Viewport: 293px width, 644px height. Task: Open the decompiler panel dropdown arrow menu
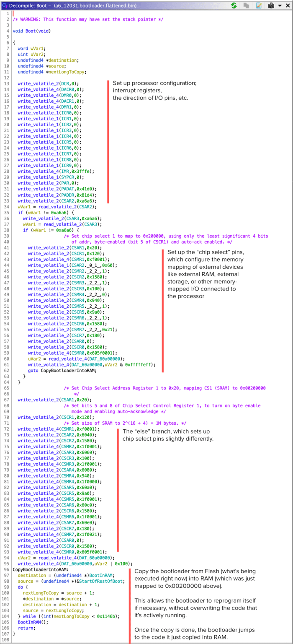pos(280,5)
